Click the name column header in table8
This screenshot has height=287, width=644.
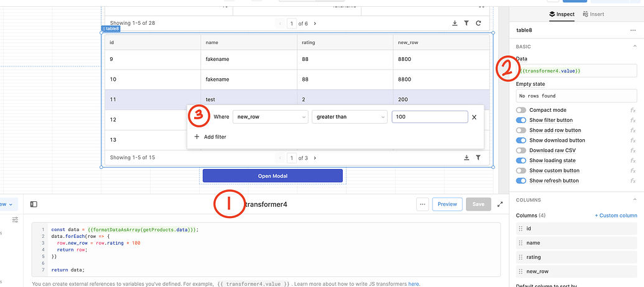[x=249, y=42]
